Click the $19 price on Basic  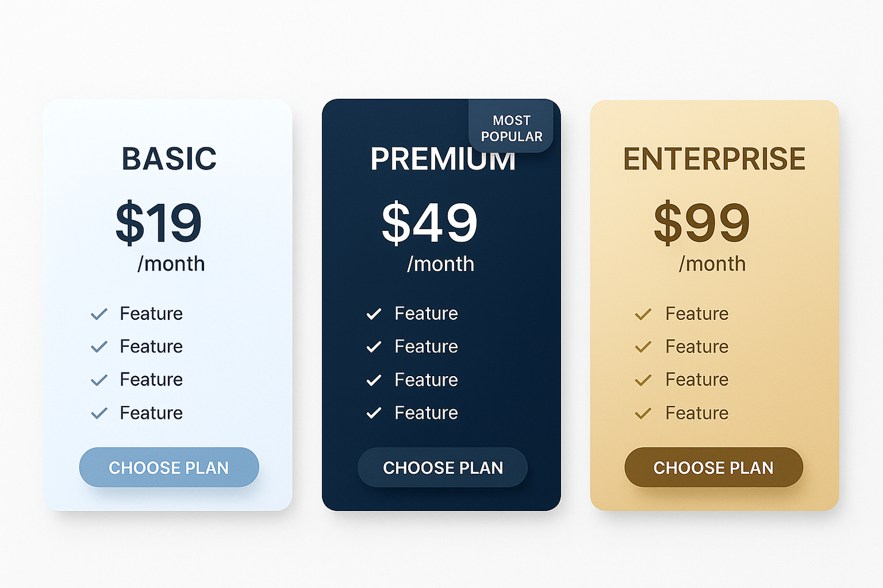tap(159, 222)
